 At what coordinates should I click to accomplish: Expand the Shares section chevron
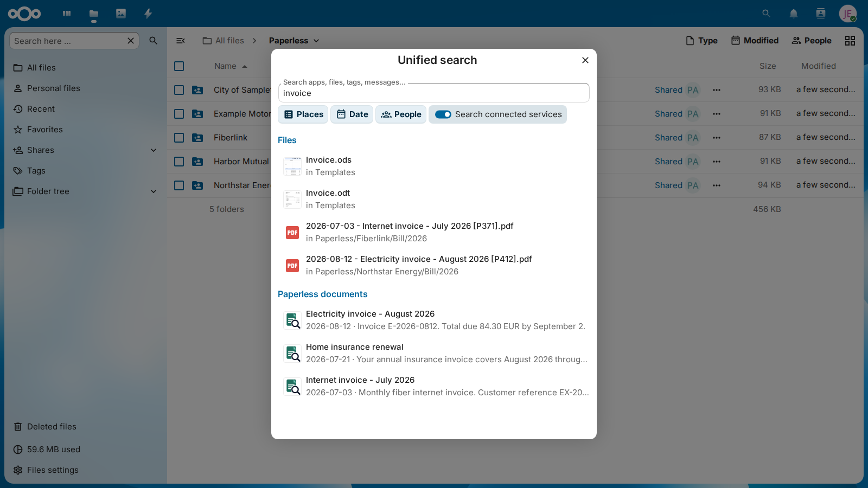click(154, 150)
